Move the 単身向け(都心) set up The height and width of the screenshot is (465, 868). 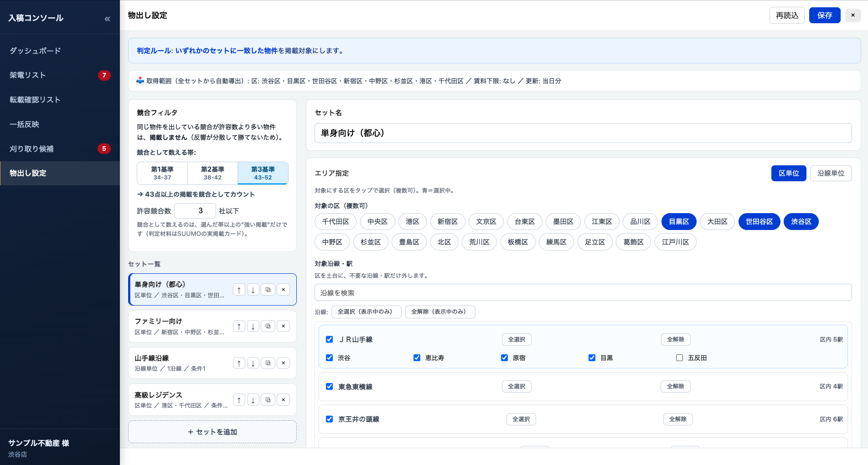(239, 290)
